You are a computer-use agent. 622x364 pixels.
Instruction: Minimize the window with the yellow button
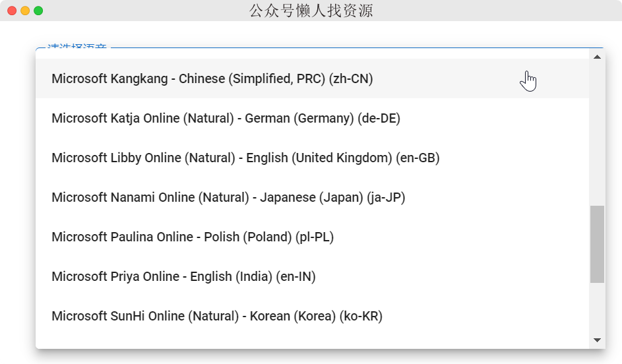pos(25,11)
